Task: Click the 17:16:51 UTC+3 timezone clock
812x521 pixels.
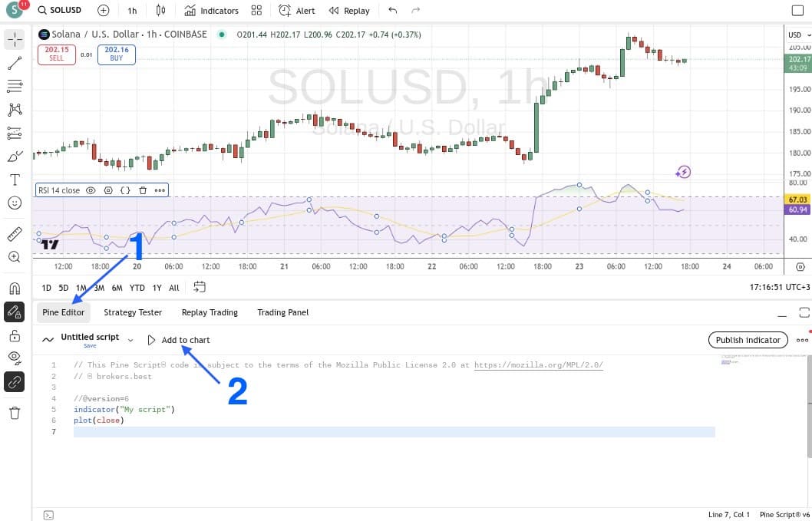Action: (779, 287)
